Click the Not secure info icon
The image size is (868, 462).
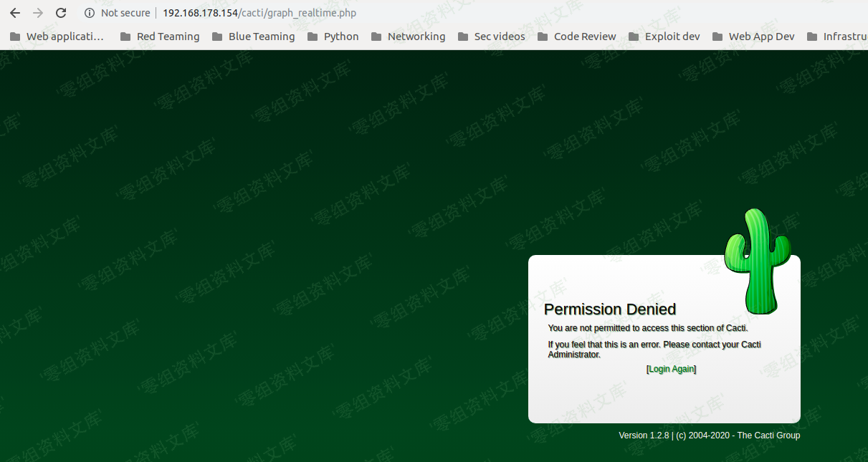click(x=90, y=13)
